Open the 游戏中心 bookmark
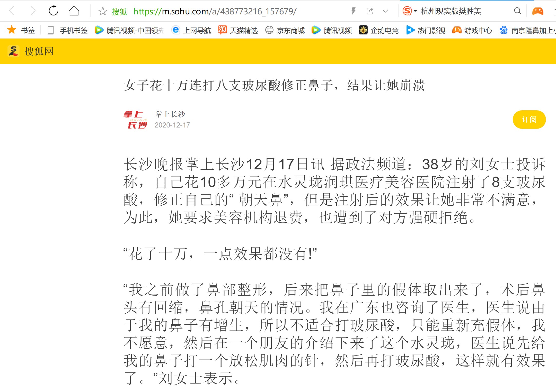556x392 pixels. (x=472, y=30)
